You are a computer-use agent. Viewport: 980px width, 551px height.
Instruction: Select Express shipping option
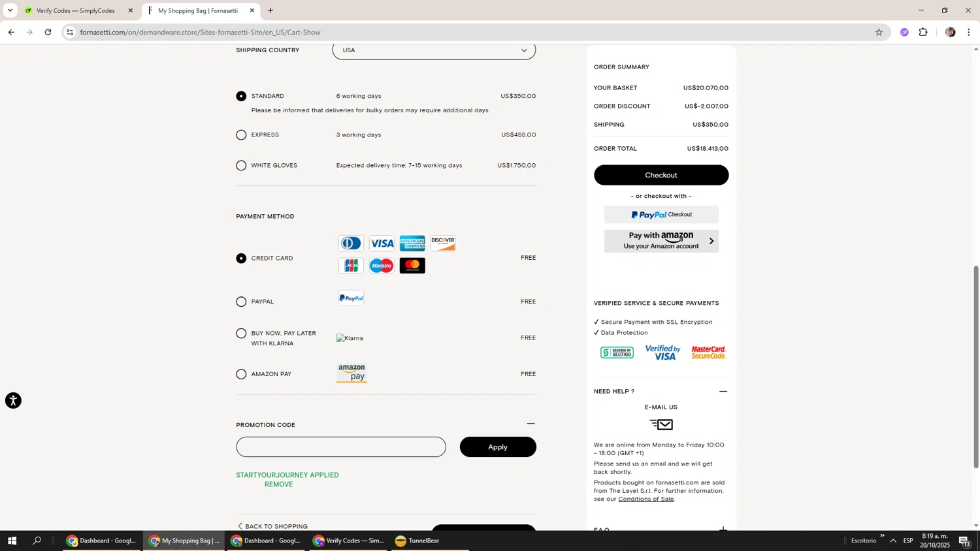[241, 135]
